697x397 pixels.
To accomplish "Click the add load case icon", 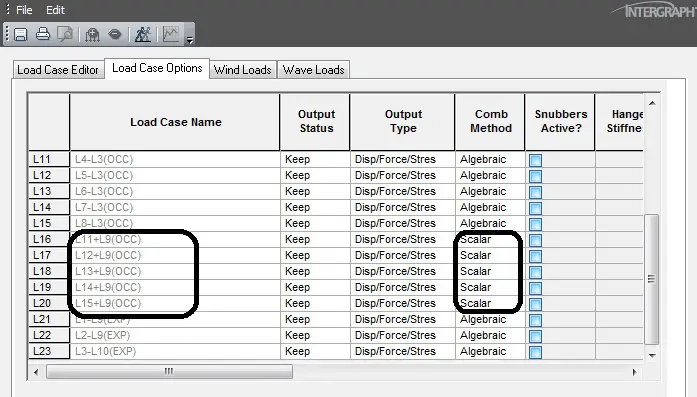I will click(x=92, y=35).
